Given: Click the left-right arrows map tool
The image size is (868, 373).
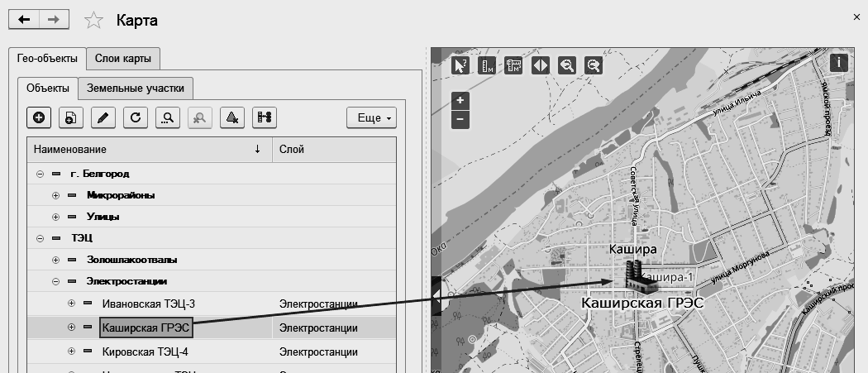Looking at the screenshot, I should pyautogui.click(x=541, y=65).
